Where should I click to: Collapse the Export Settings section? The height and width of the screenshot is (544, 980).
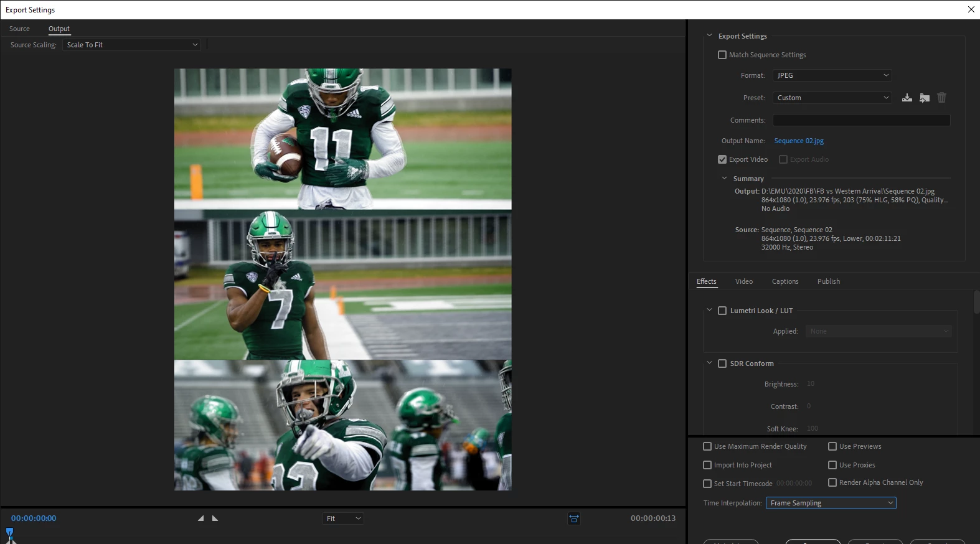point(709,35)
